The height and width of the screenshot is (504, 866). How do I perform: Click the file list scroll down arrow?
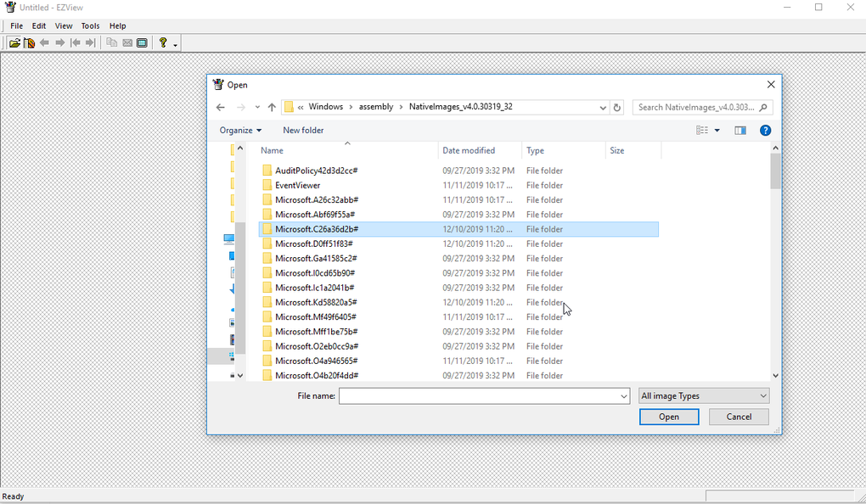point(775,375)
